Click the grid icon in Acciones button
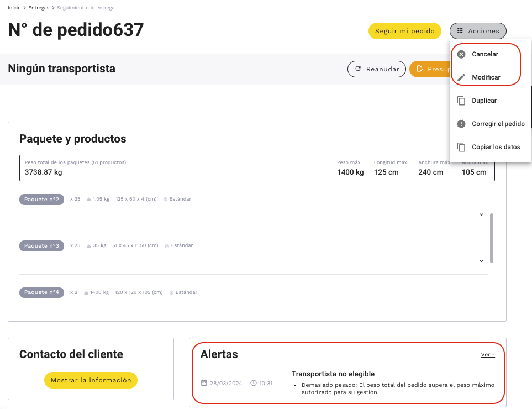This screenshot has width=532, height=409. pos(460,31)
